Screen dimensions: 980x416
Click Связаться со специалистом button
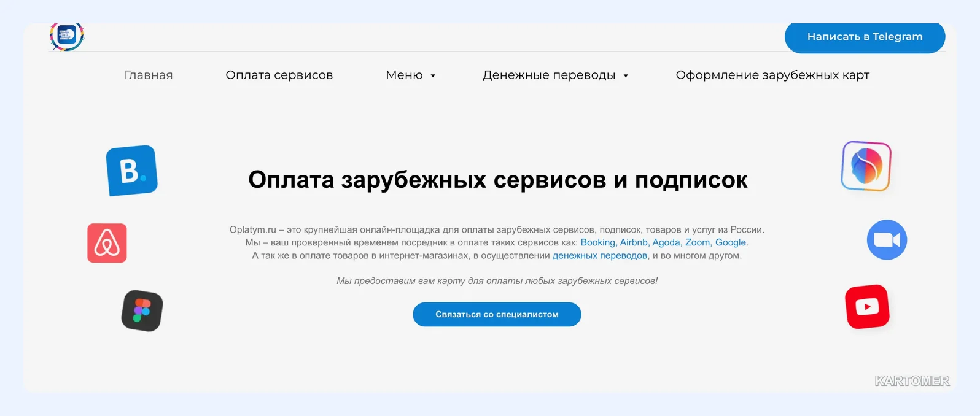point(497,314)
